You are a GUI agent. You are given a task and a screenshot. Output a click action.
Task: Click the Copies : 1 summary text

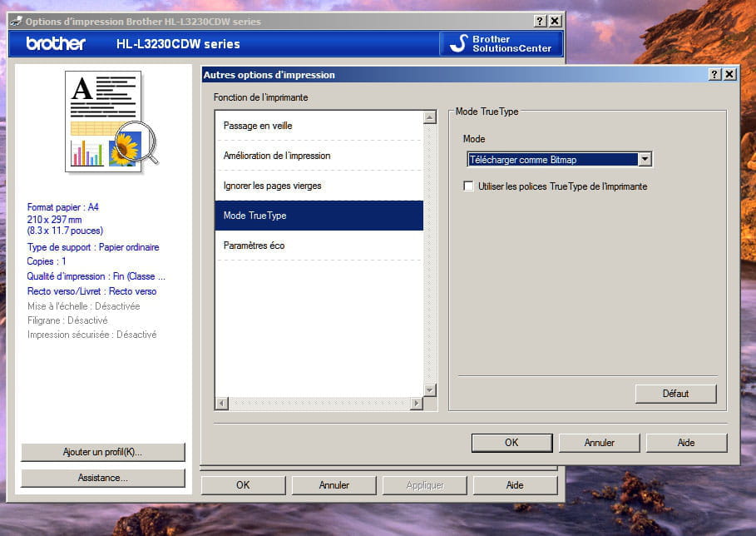point(47,261)
